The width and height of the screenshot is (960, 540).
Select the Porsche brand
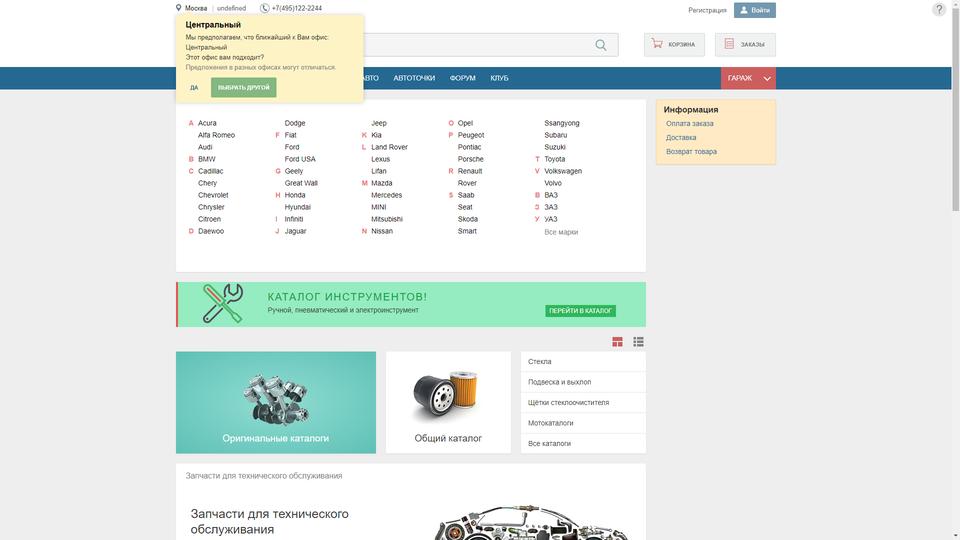click(470, 159)
